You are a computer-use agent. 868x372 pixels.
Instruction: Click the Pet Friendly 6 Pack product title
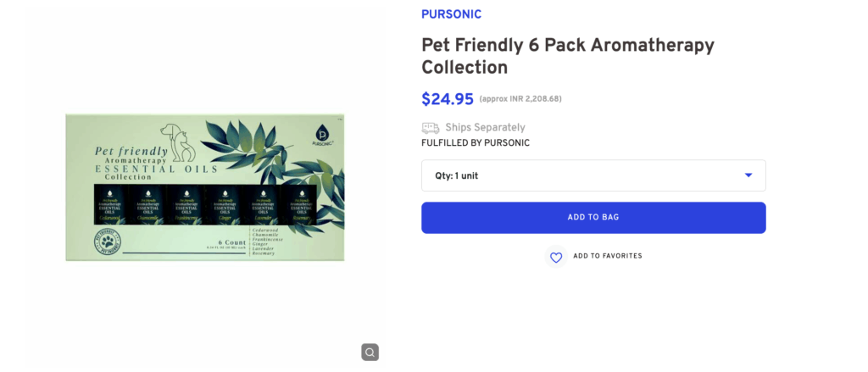(568, 56)
